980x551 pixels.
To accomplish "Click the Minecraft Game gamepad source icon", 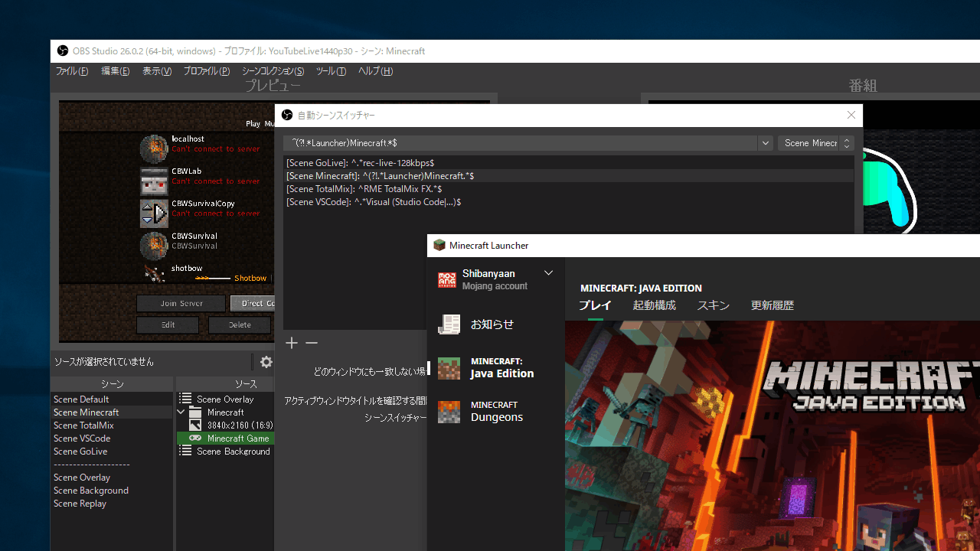I will click(x=195, y=439).
